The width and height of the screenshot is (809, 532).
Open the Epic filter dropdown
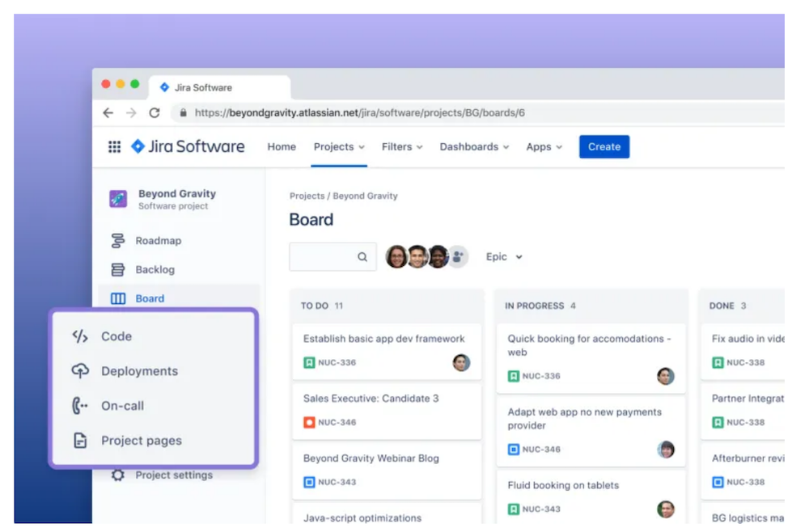point(504,257)
